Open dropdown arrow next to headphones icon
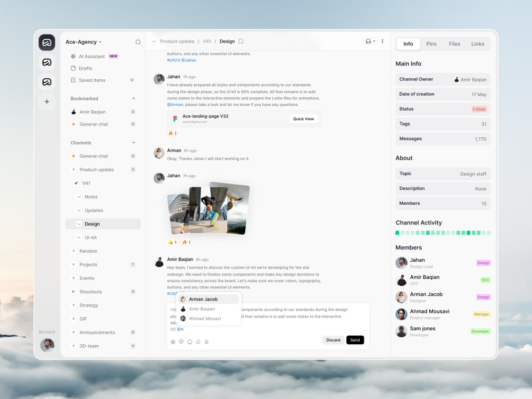Image resolution: width=532 pixels, height=399 pixels. click(374, 41)
